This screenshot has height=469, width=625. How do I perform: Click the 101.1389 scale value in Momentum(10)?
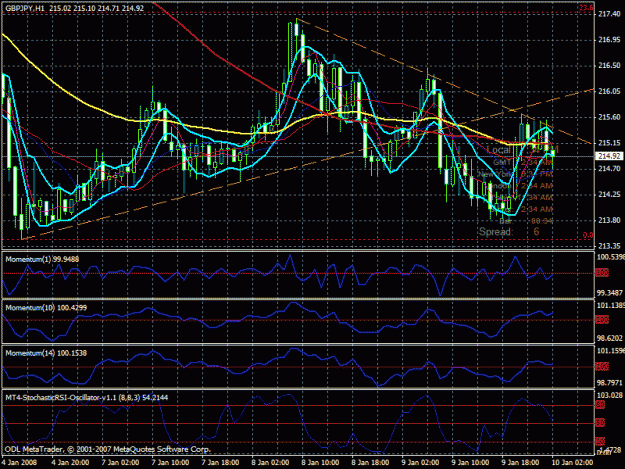pyautogui.click(x=610, y=306)
